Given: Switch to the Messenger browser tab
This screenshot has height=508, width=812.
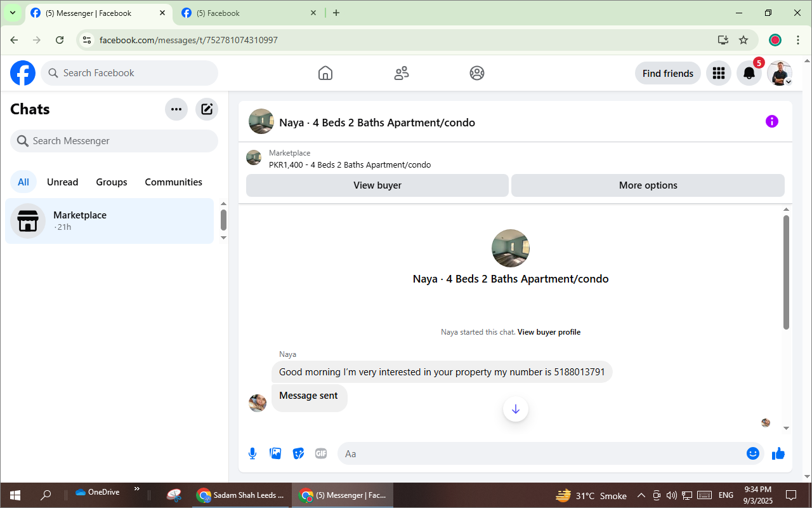Looking at the screenshot, I should point(100,13).
